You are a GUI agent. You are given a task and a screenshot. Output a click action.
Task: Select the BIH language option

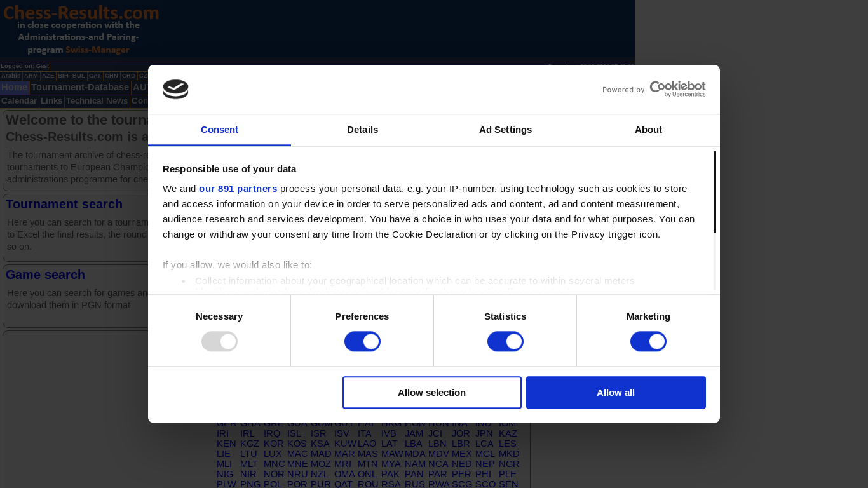(x=64, y=76)
